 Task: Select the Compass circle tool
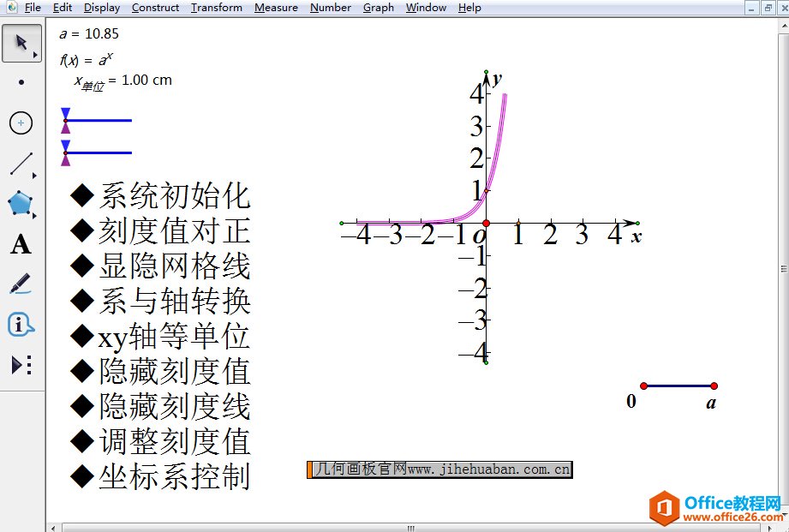tap(21, 123)
